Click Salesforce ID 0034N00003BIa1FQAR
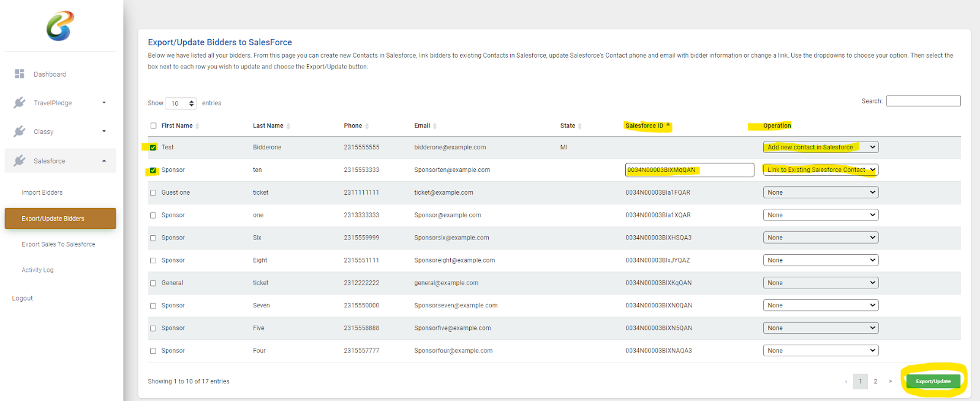This screenshot has width=980, height=401. (658, 193)
